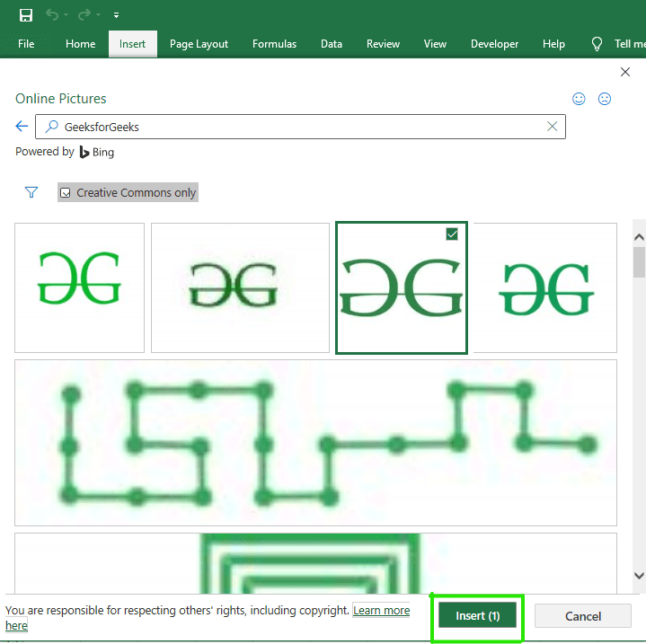Switch to the View tab

(x=435, y=44)
